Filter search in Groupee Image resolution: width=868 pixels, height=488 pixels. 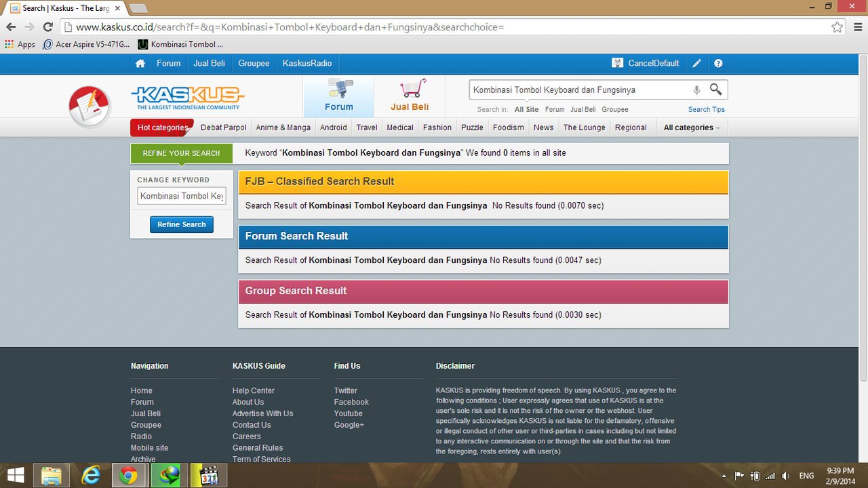pyautogui.click(x=615, y=109)
